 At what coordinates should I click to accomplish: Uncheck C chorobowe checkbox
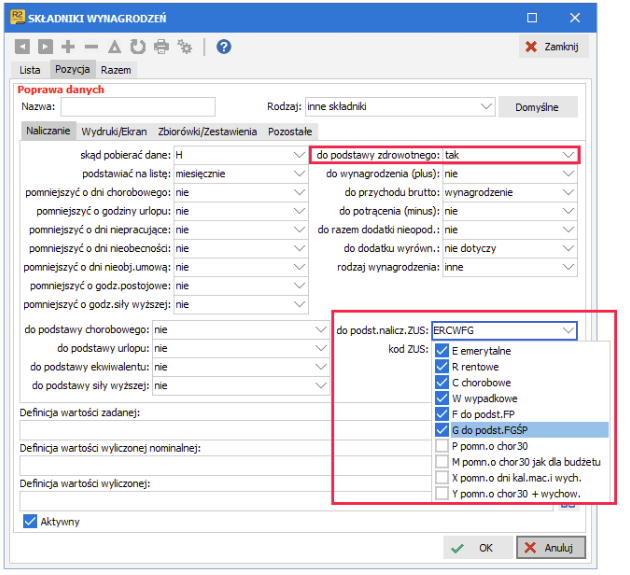tap(442, 382)
